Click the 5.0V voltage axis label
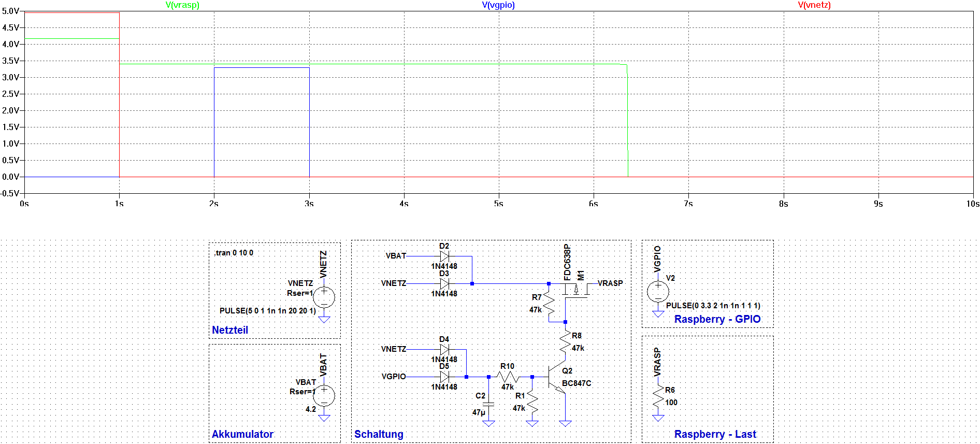The image size is (980, 444). click(11, 11)
